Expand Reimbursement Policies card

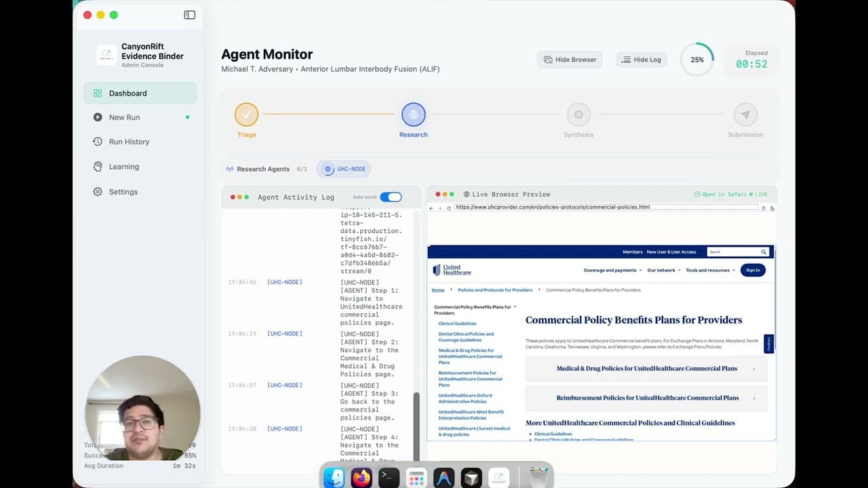(x=646, y=398)
